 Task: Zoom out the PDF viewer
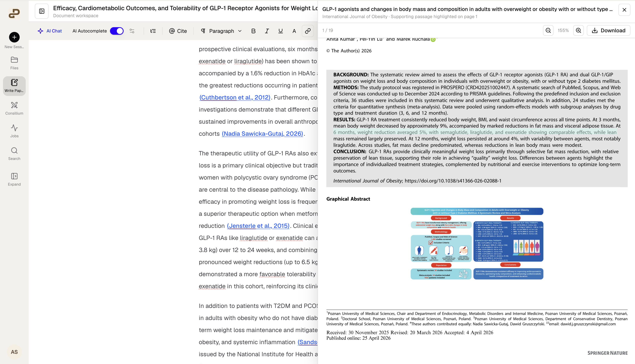548,31
